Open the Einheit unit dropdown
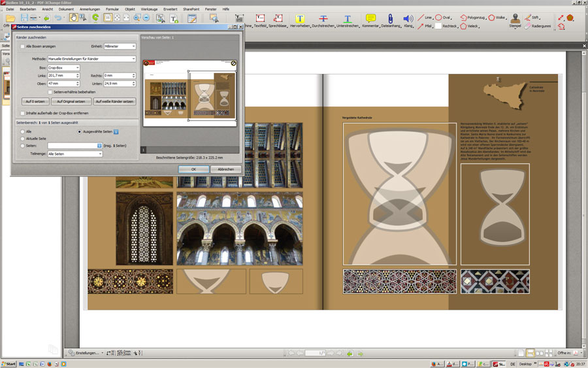This screenshot has height=368, width=588. coord(120,46)
